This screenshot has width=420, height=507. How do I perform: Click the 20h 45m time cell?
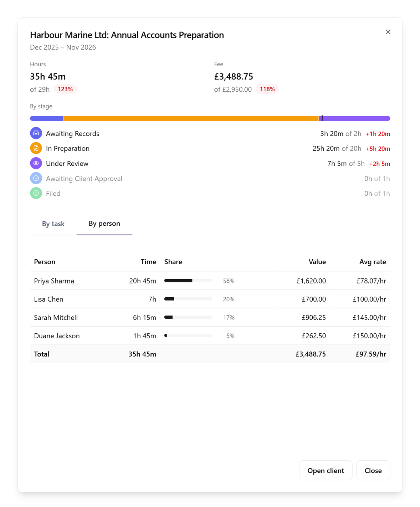click(x=143, y=281)
